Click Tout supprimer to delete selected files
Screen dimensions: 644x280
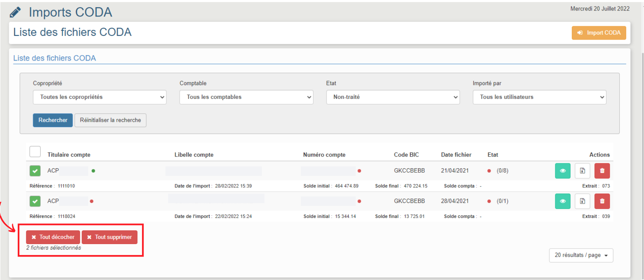click(110, 237)
